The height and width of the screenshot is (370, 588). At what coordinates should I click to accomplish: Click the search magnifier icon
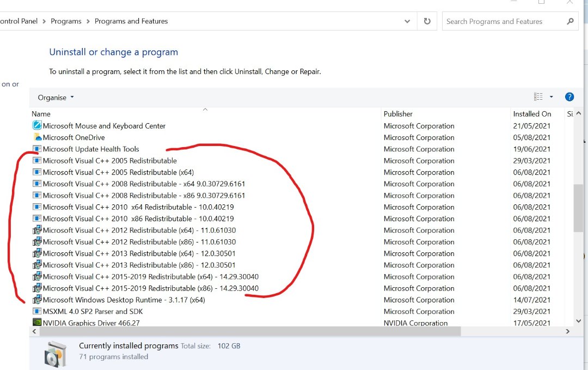[570, 21]
